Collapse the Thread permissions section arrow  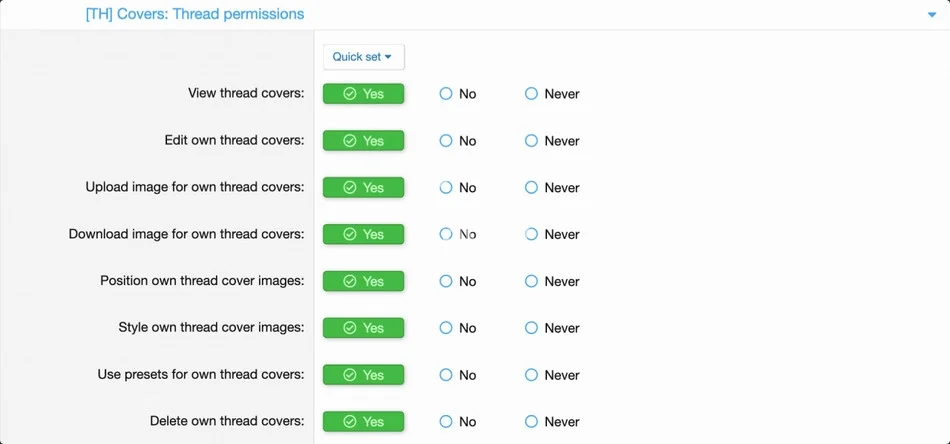tap(932, 15)
